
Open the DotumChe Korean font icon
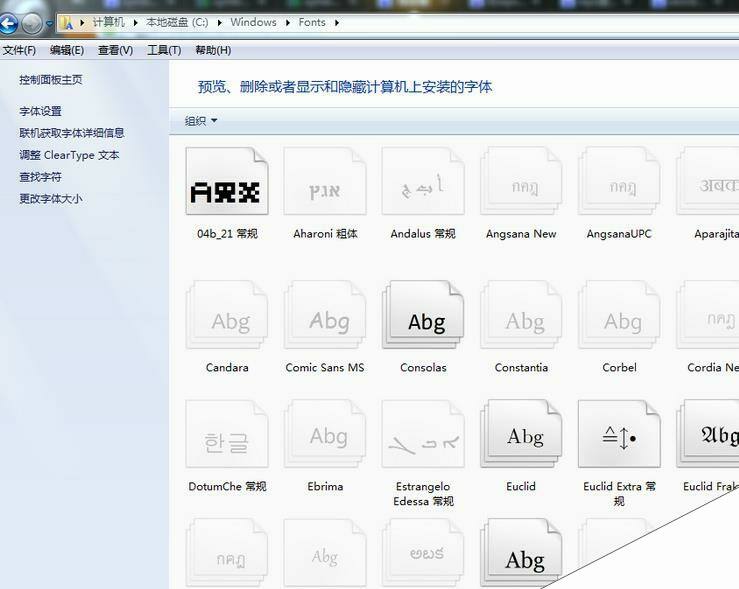coord(227,435)
